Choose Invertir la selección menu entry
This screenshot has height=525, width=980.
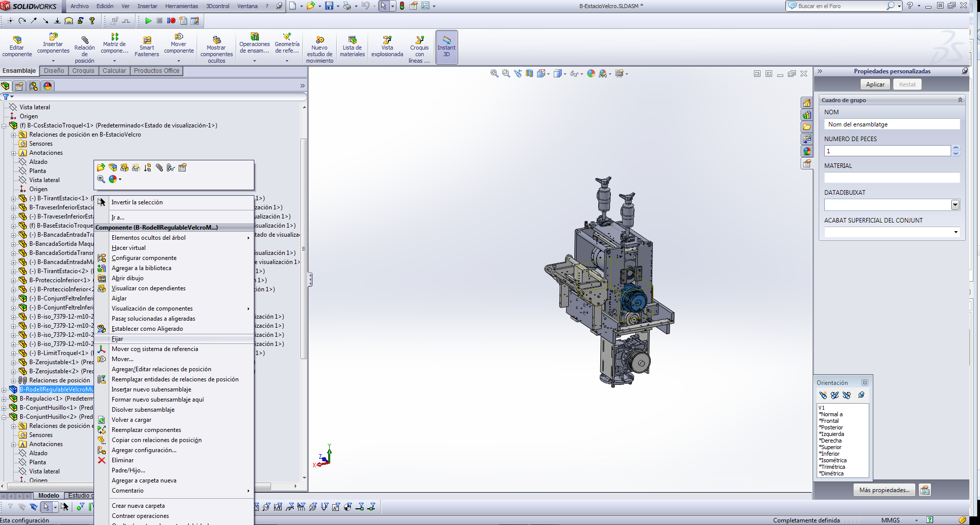click(174, 202)
